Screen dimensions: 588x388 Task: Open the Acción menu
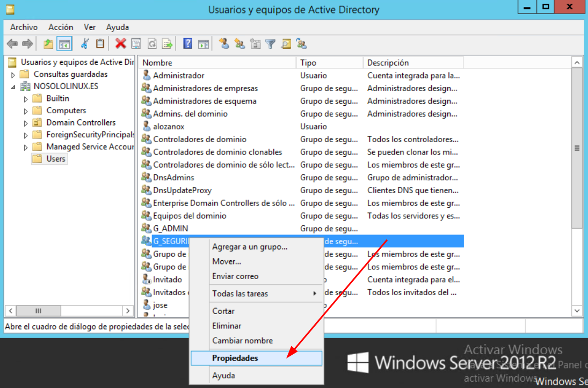pyautogui.click(x=61, y=27)
